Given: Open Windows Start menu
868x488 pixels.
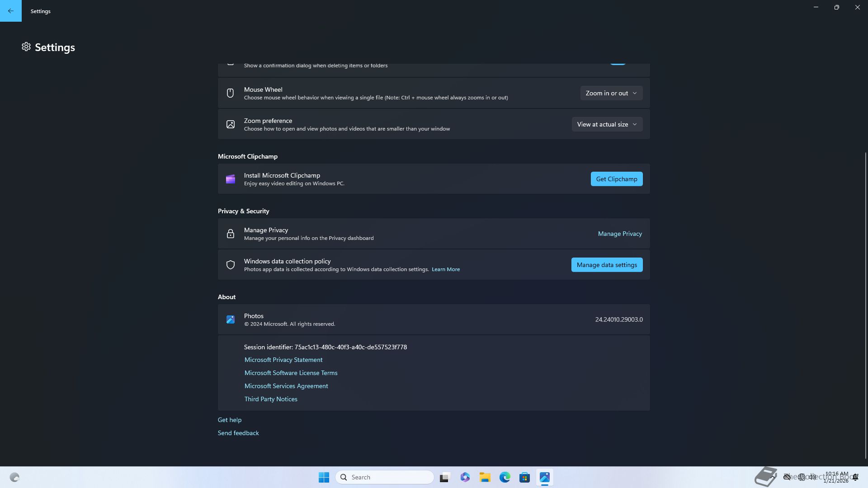Looking at the screenshot, I should tap(324, 477).
